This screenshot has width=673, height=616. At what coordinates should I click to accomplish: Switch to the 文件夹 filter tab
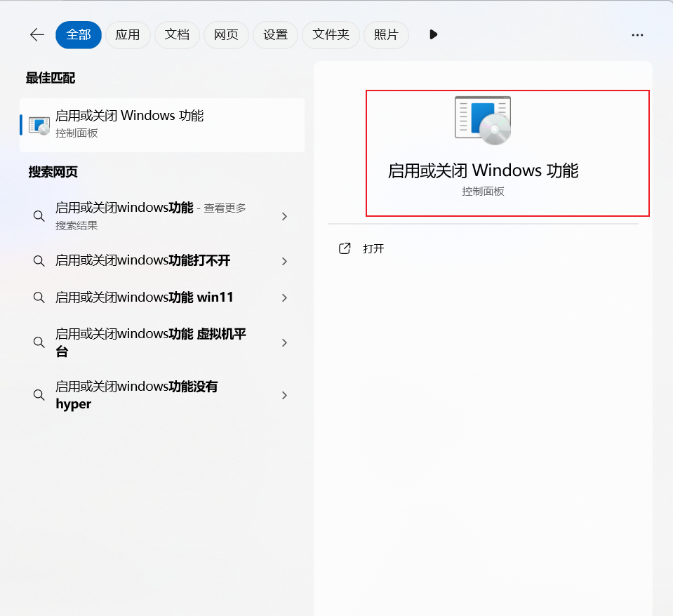click(331, 35)
